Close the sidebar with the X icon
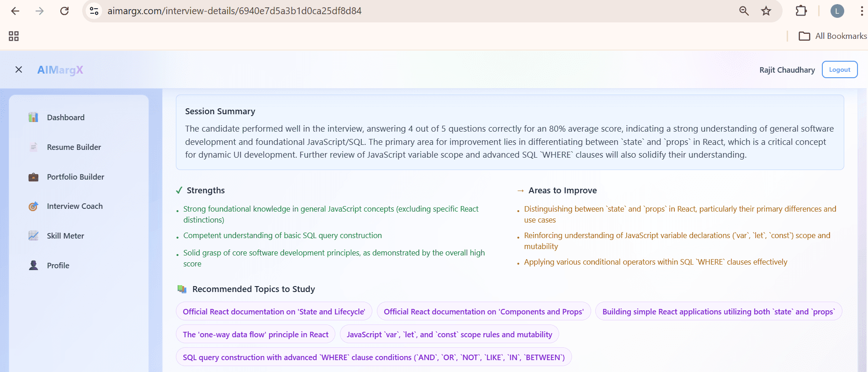The image size is (868, 372). pos(19,69)
